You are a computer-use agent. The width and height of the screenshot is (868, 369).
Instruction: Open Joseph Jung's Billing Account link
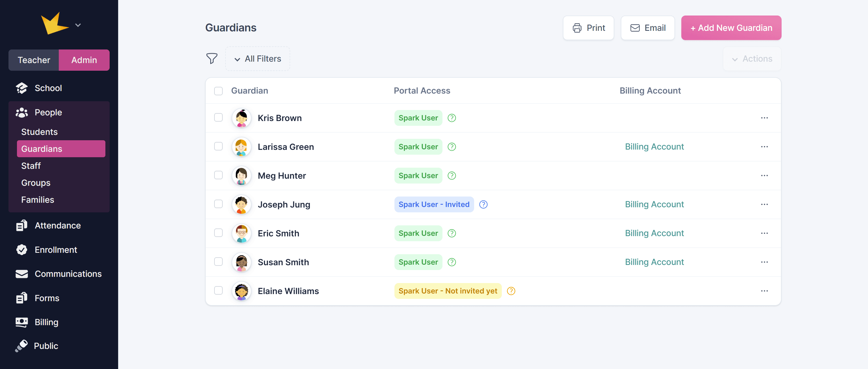pos(654,204)
